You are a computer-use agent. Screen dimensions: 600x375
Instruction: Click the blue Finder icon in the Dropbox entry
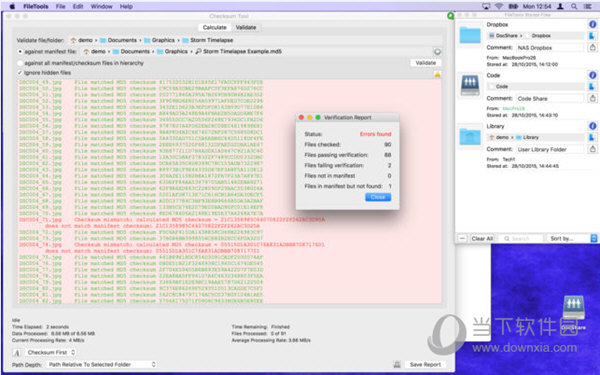coord(592,36)
